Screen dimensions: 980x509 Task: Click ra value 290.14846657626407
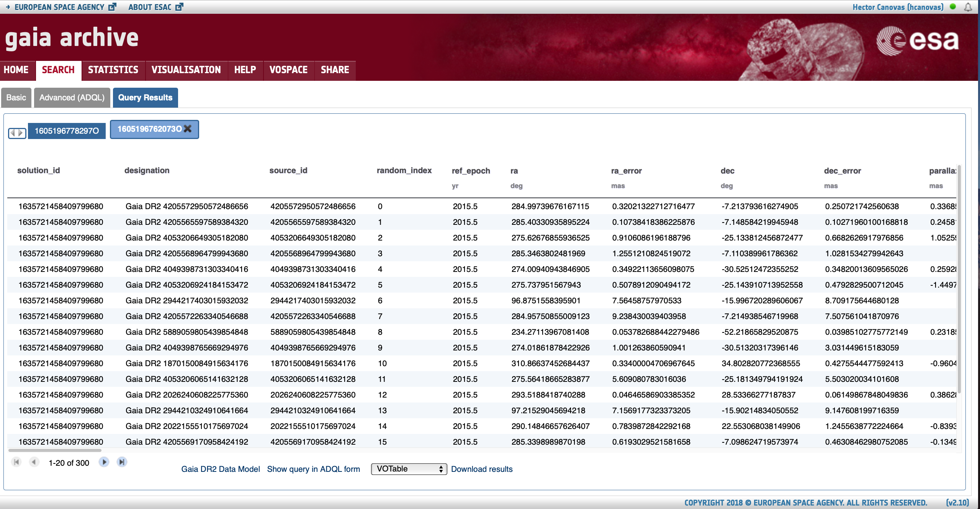(551, 426)
